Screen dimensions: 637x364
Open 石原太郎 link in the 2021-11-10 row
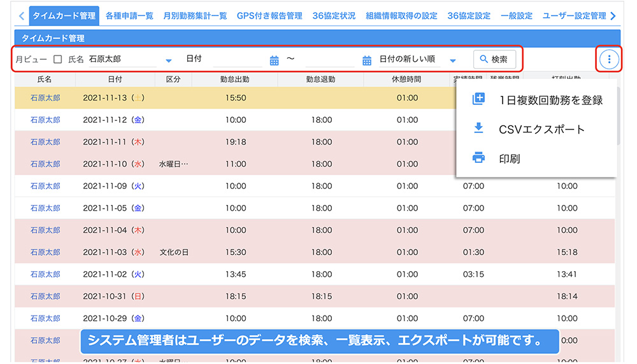(x=45, y=164)
